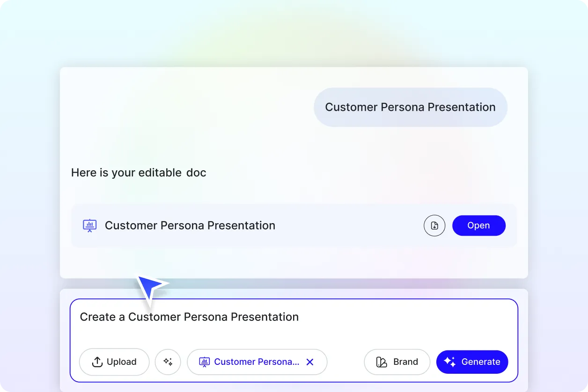Select the prompt text 'Create a Customer Persona Presentation'

coord(189,317)
